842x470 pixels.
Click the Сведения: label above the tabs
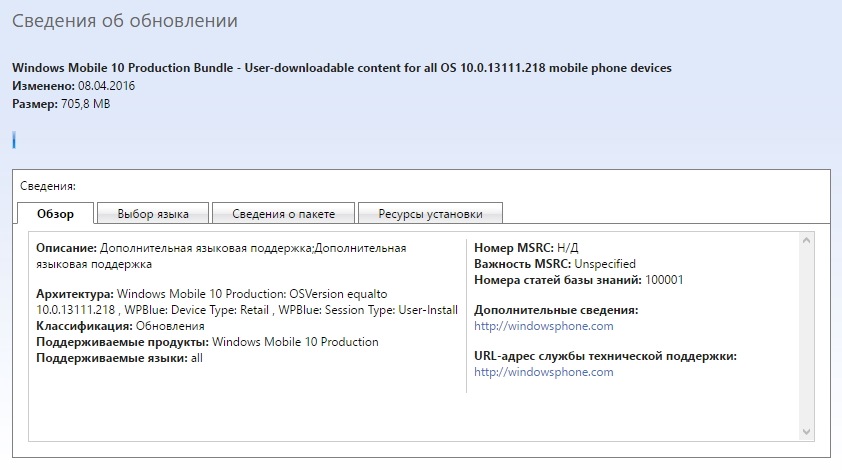pos(48,186)
